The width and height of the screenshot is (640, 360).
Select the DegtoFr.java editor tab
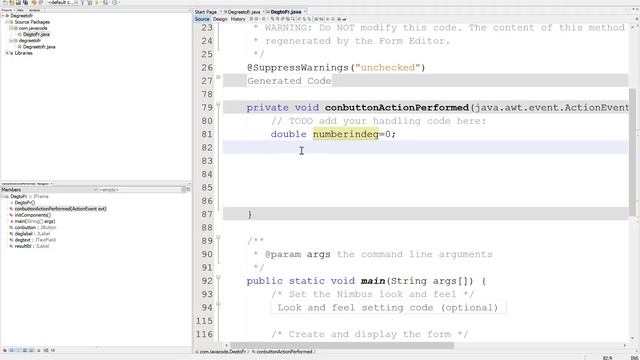tap(286, 12)
